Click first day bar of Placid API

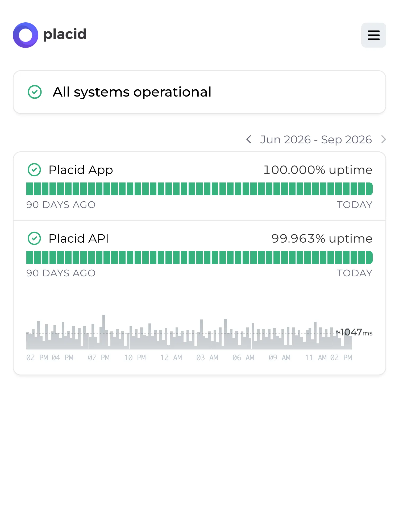[30, 257]
